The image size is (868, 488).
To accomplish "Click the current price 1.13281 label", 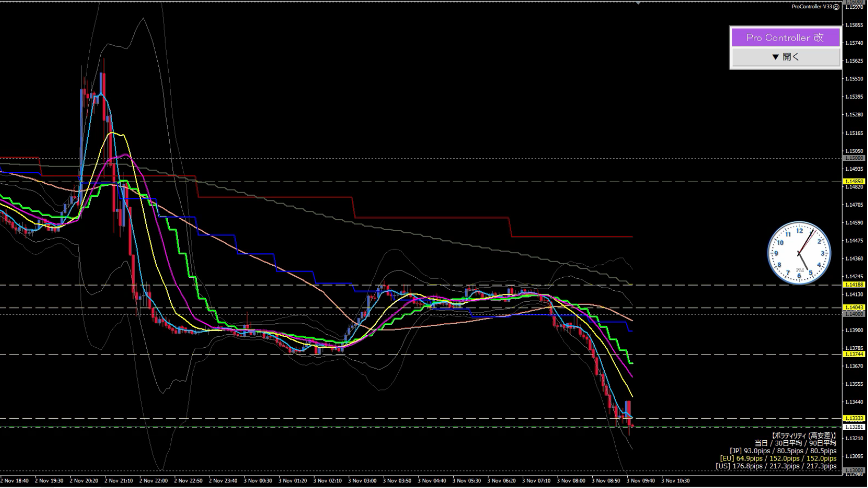I will coord(854,427).
